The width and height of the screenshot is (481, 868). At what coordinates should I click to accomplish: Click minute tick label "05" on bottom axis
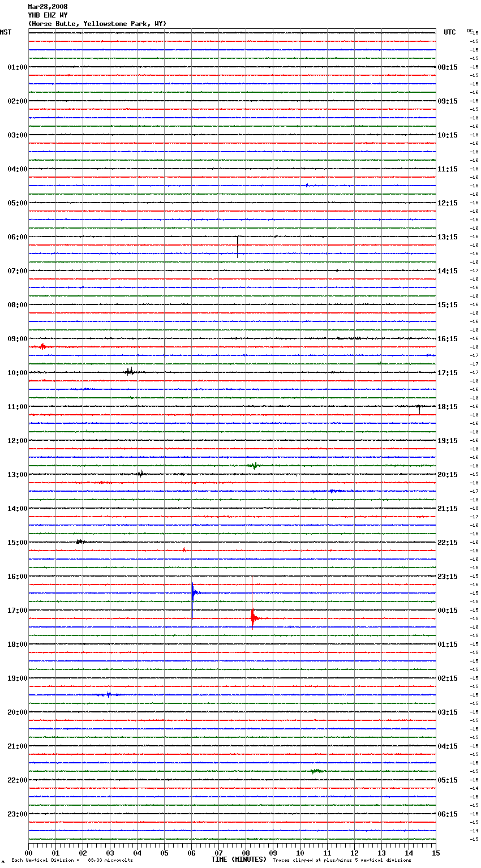[x=164, y=853]
